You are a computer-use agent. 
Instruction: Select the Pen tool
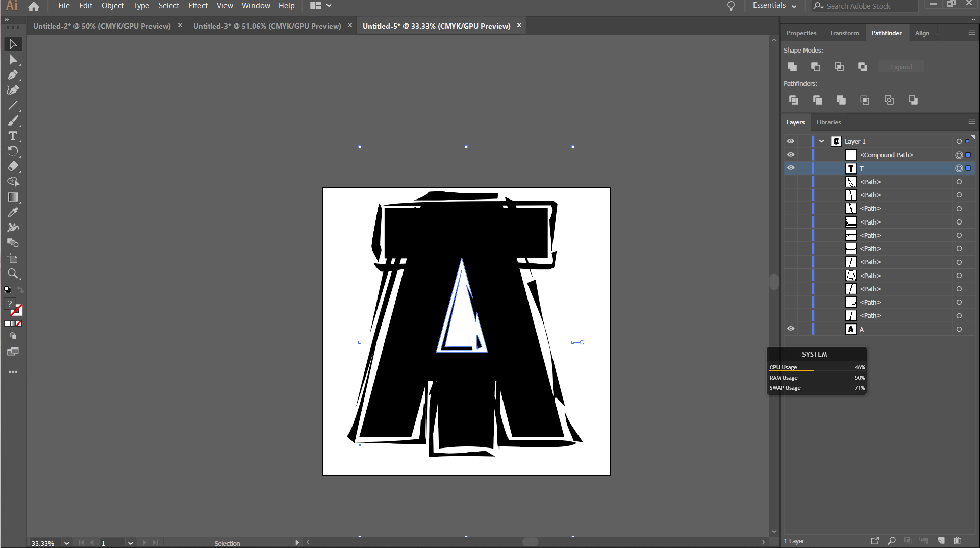(x=13, y=75)
